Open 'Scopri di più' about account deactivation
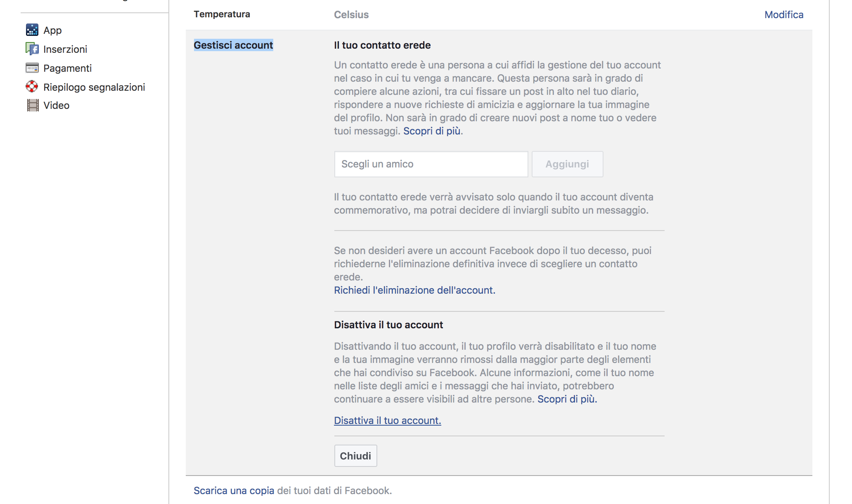This screenshot has width=852, height=504. tap(567, 399)
